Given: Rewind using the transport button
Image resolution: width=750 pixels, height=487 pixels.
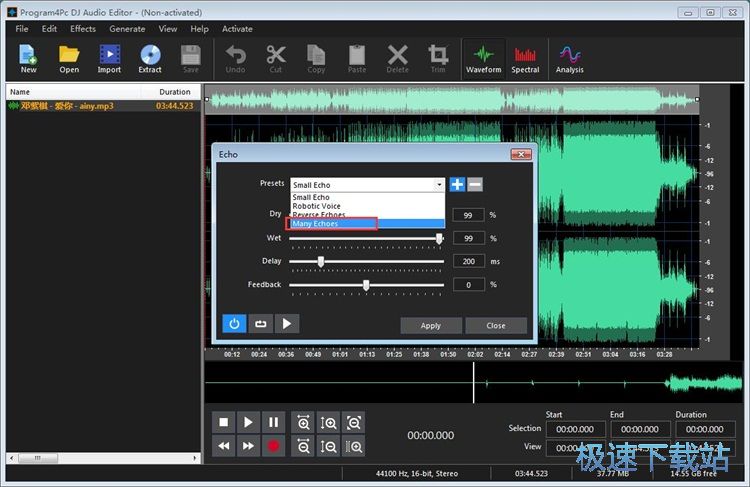Looking at the screenshot, I should pos(223,446).
